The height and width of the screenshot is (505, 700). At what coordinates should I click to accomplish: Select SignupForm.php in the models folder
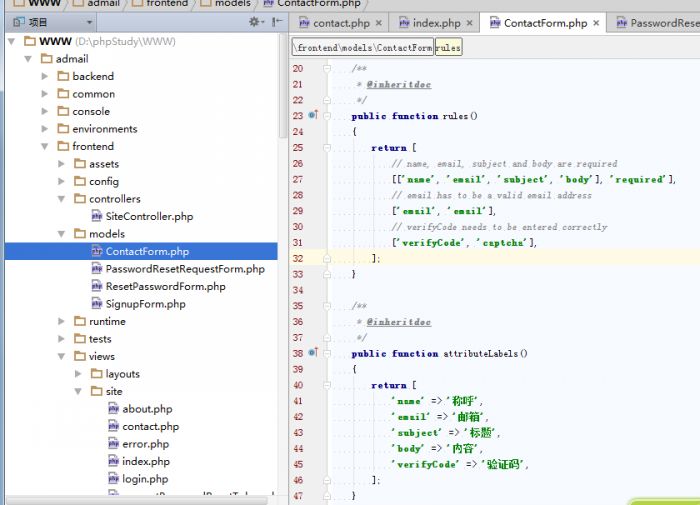pyautogui.click(x=145, y=304)
